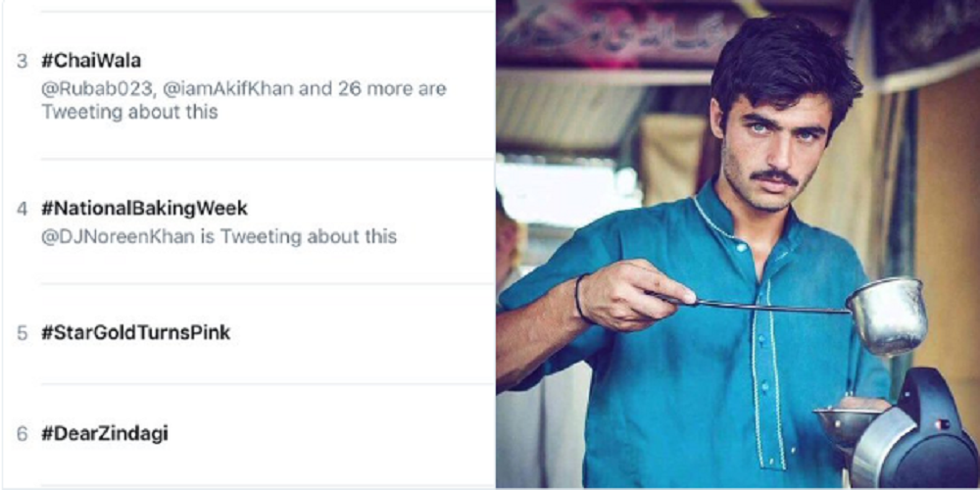
Task: Click 'Tweeting about this' under #ChaiWala
Action: [x=129, y=113]
